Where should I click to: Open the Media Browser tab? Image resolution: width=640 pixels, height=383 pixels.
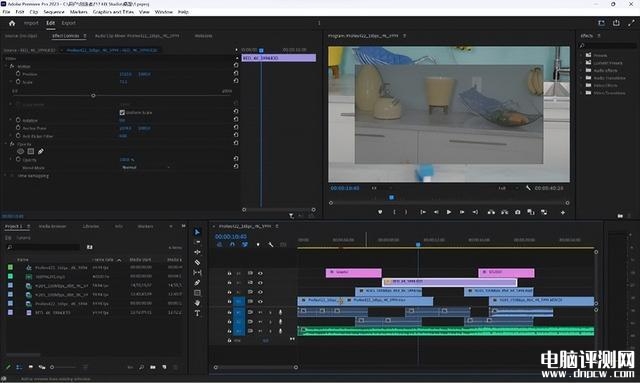point(52,226)
